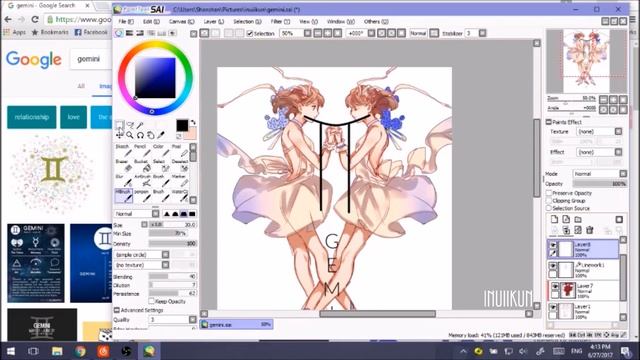Open the Window menu

(x=340, y=22)
